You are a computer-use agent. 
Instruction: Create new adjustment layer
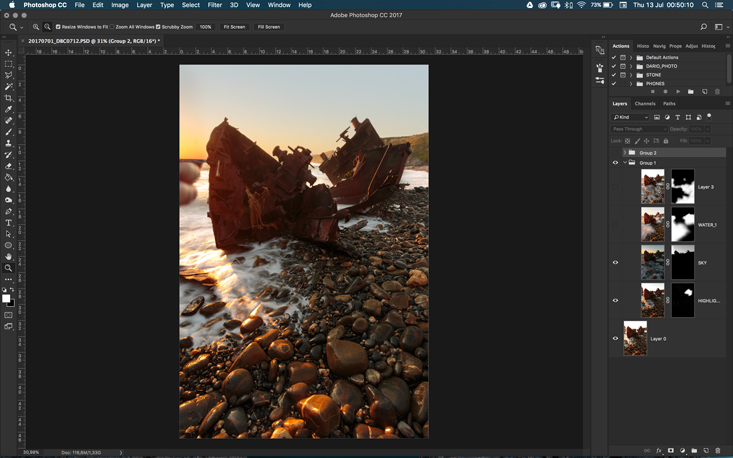point(683,451)
